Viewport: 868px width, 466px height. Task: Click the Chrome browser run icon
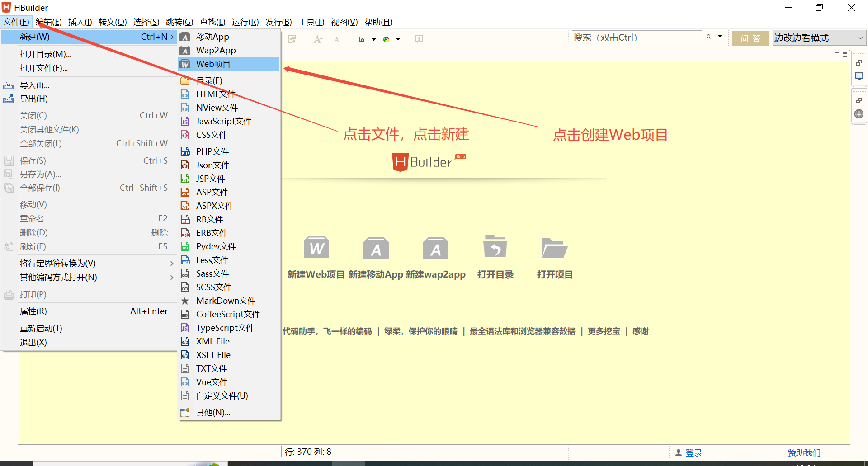(x=386, y=39)
